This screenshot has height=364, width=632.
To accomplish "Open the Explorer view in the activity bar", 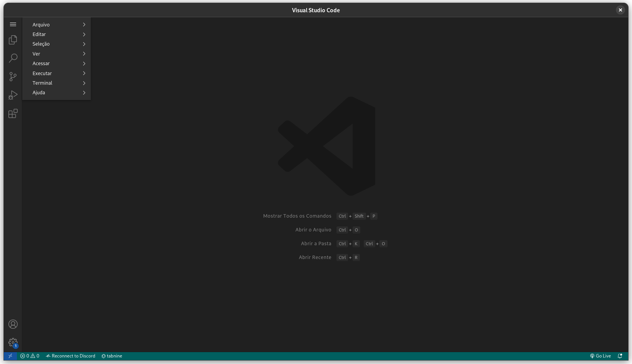I will click(13, 39).
